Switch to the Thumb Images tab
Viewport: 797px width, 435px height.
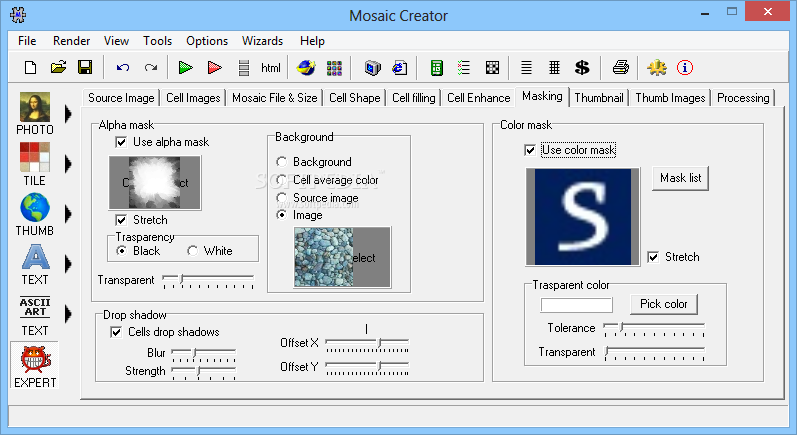click(x=670, y=98)
